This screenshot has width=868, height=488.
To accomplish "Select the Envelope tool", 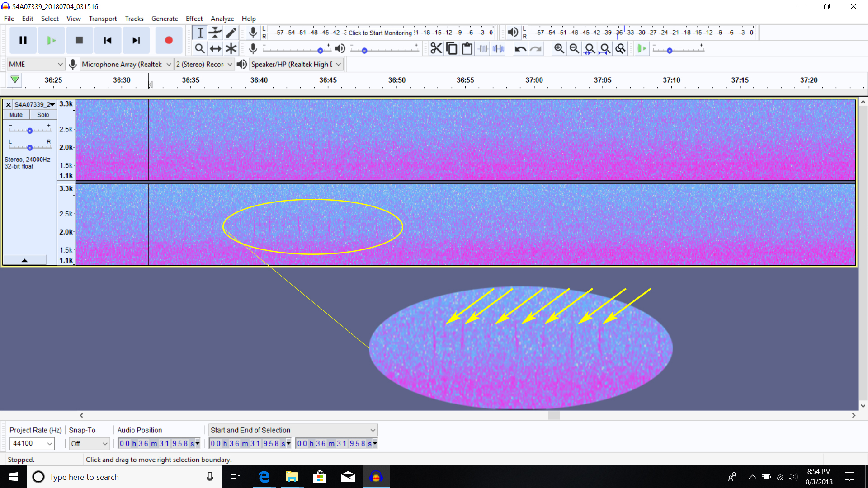I will click(x=216, y=33).
